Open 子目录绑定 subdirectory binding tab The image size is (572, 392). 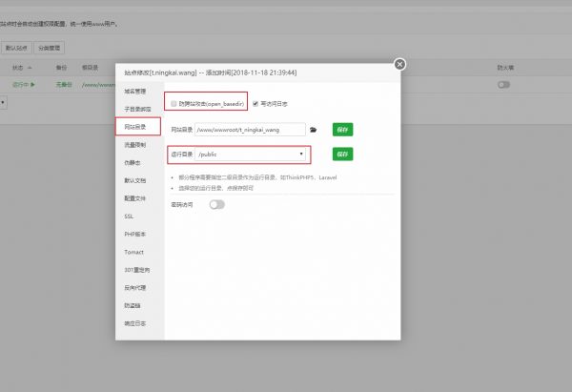(x=137, y=109)
